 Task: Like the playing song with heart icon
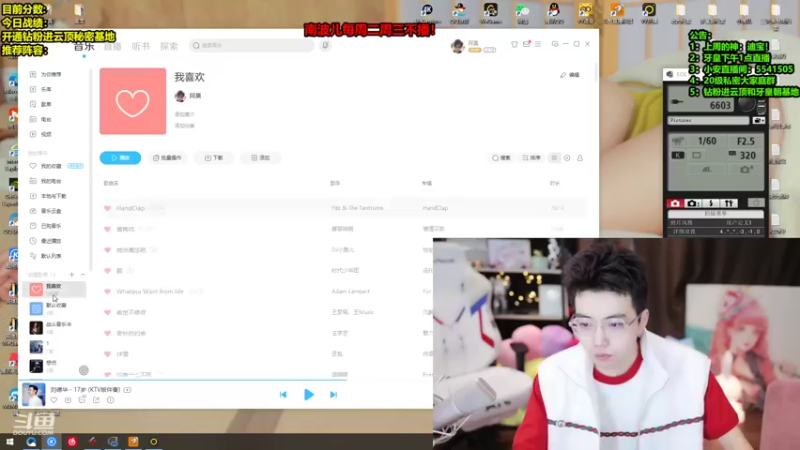coord(54,400)
